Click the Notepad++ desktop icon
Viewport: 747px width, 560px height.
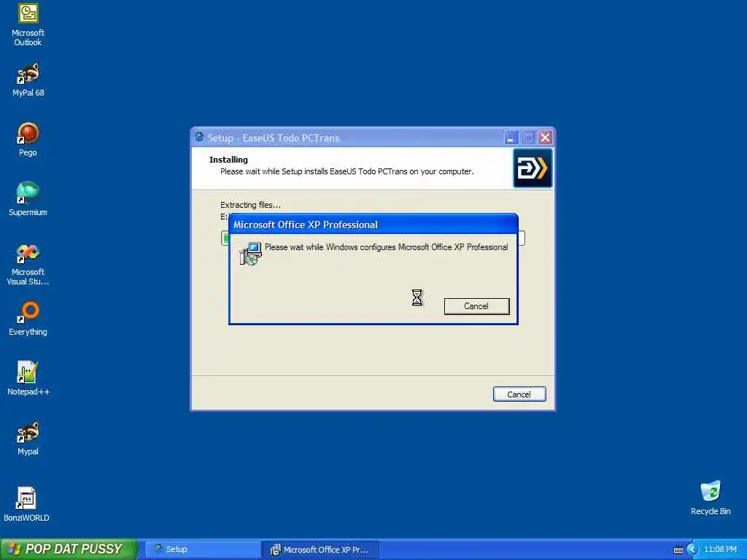coord(28,378)
